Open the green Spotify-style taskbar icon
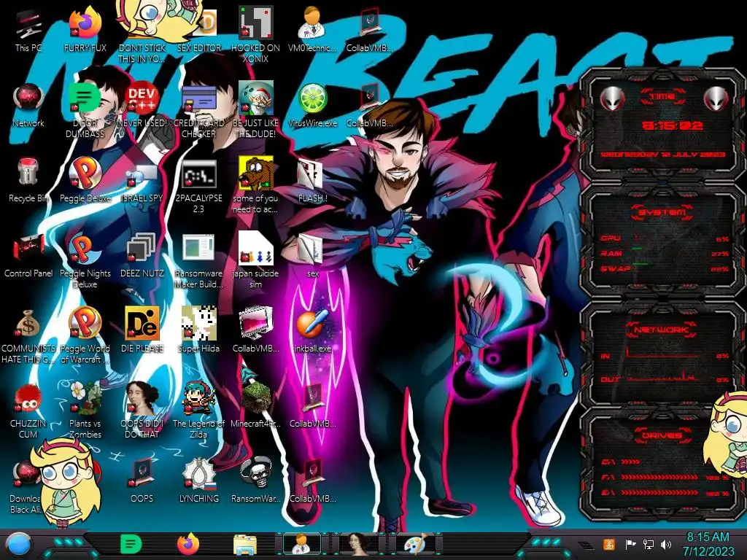 131,544
